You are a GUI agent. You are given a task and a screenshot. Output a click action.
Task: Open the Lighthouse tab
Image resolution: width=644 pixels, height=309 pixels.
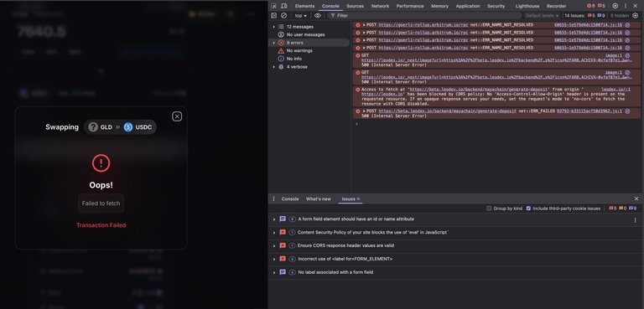click(527, 6)
